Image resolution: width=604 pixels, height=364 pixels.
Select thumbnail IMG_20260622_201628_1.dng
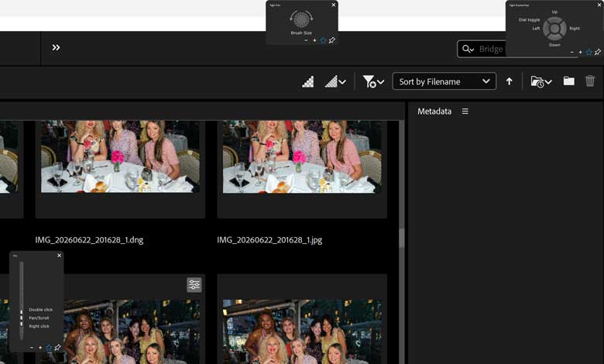(x=120, y=169)
